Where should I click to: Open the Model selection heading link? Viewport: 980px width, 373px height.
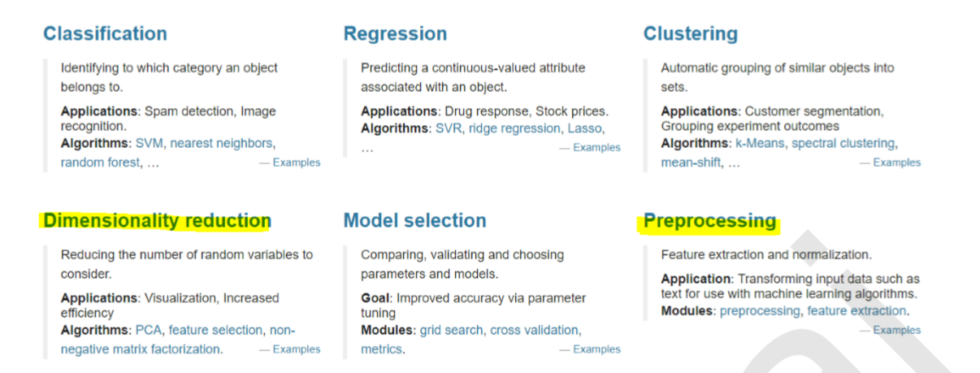[x=414, y=221]
